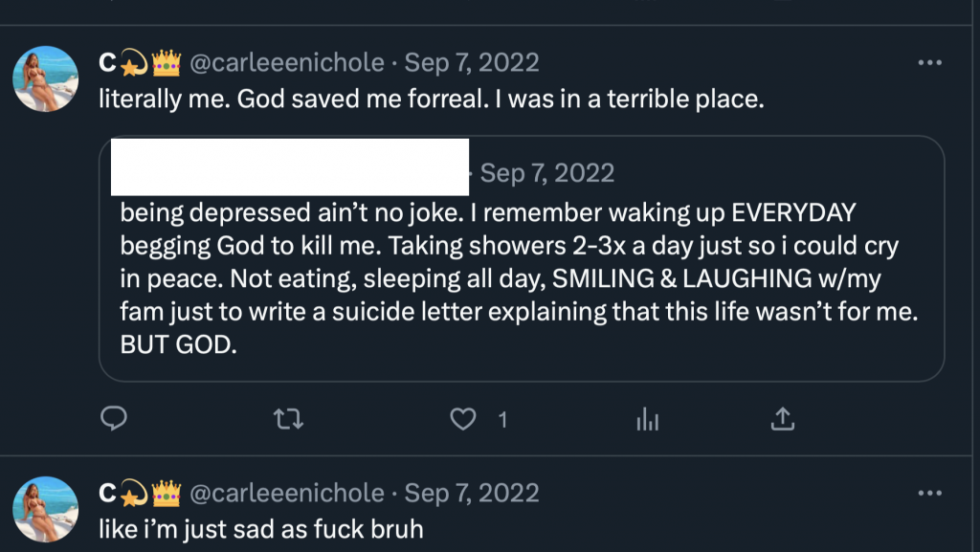Open the tweet 'like i'm just sad'

click(260, 529)
